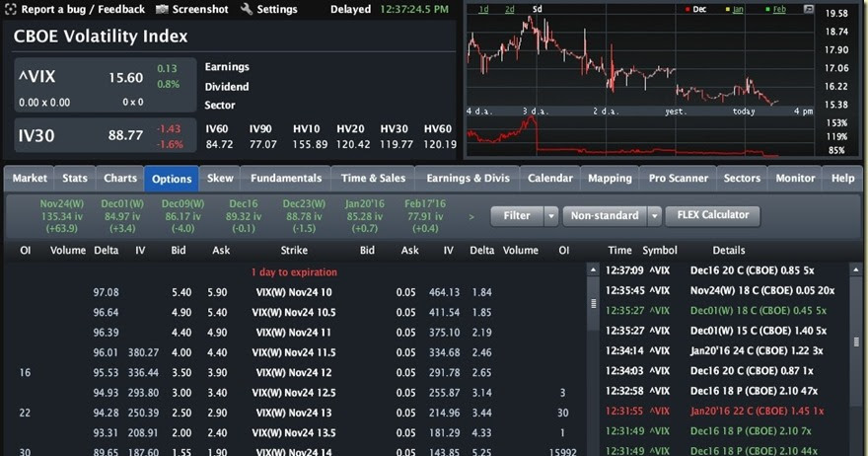Image resolution: width=868 pixels, height=456 pixels.
Task: Click the trades list scrollbar handle
Action: click(x=855, y=342)
